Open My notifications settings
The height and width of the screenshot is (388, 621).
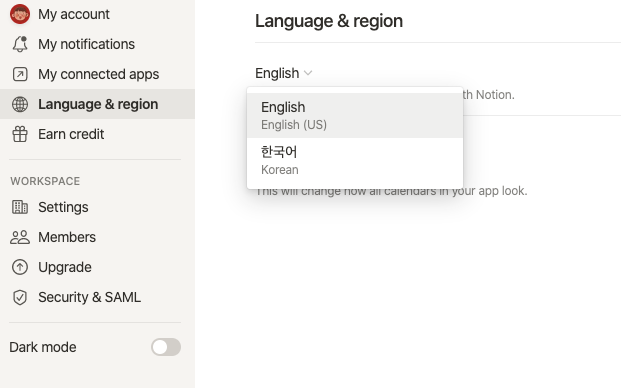tap(97, 44)
